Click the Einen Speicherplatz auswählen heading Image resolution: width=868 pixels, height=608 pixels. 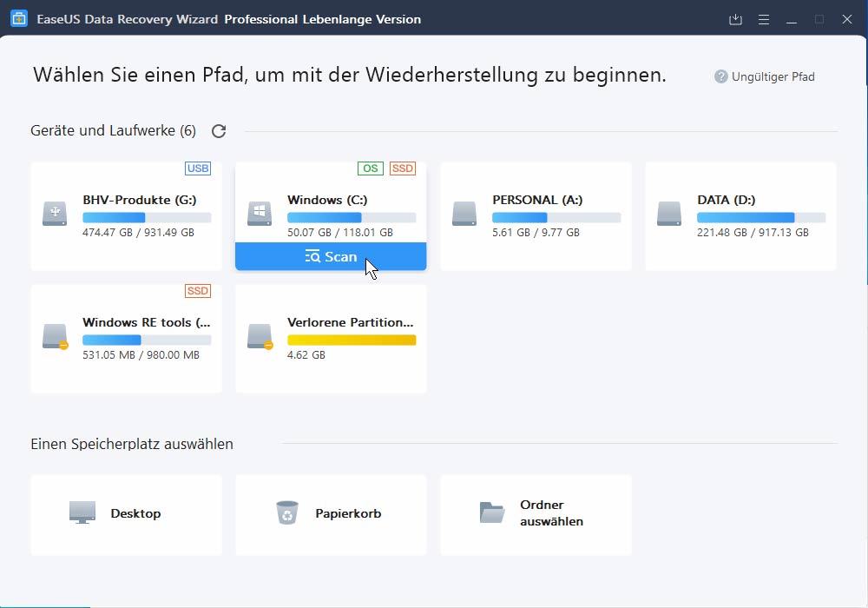click(x=132, y=444)
